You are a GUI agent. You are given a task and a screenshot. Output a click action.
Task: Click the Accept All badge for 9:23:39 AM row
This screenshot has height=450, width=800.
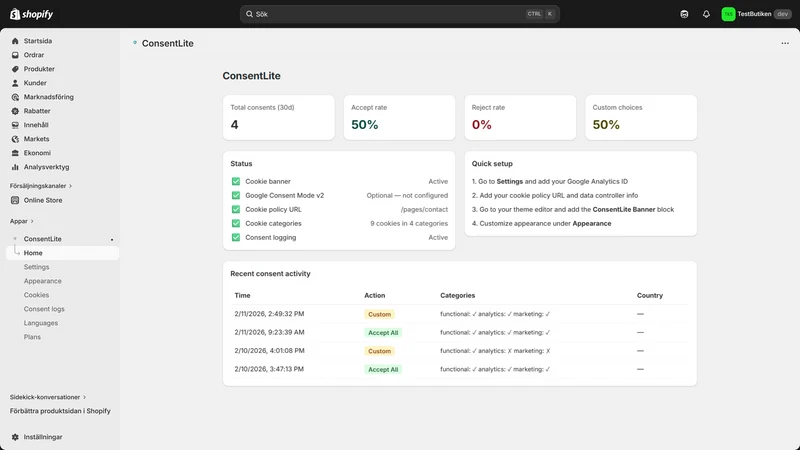click(383, 333)
